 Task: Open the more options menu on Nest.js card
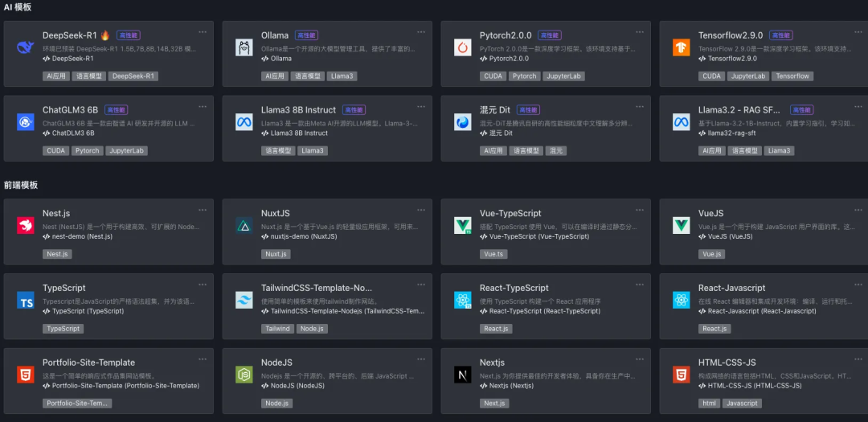tap(203, 209)
